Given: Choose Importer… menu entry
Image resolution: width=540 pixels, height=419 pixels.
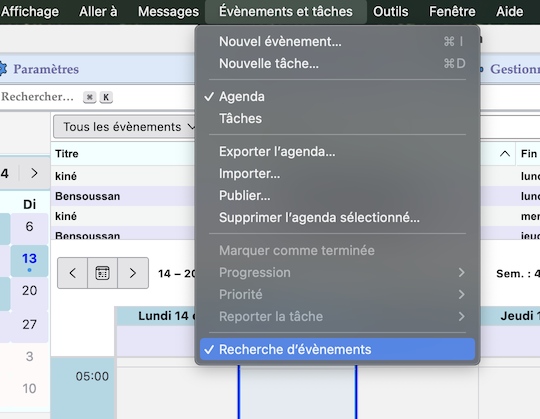Looking at the screenshot, I should pos(338,174).
